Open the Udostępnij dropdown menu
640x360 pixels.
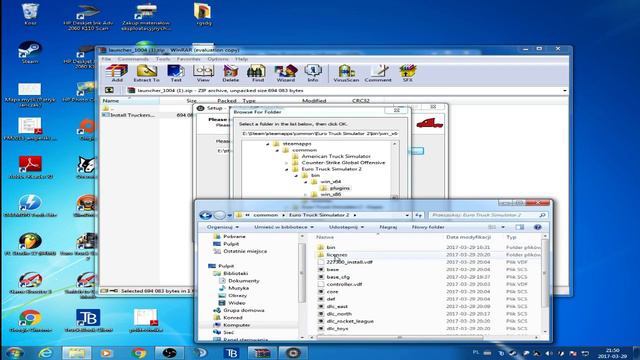click(x=346, y=227)
